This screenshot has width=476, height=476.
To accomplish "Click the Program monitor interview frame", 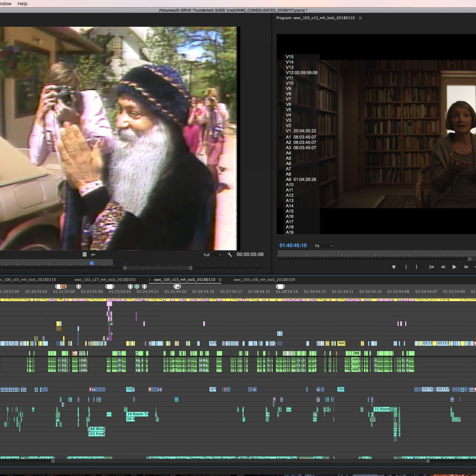I will pyautogui.click(x=376, y=134).
